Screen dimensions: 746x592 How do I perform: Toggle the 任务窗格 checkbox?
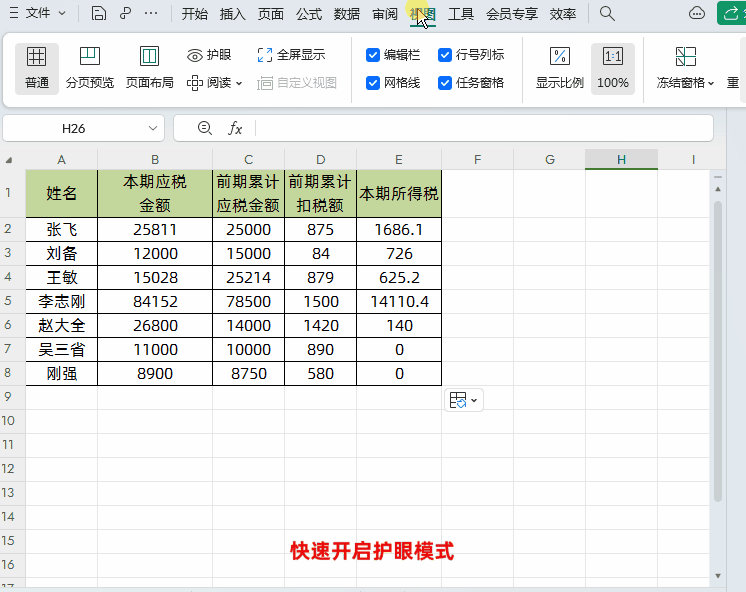tap(445, 83)
